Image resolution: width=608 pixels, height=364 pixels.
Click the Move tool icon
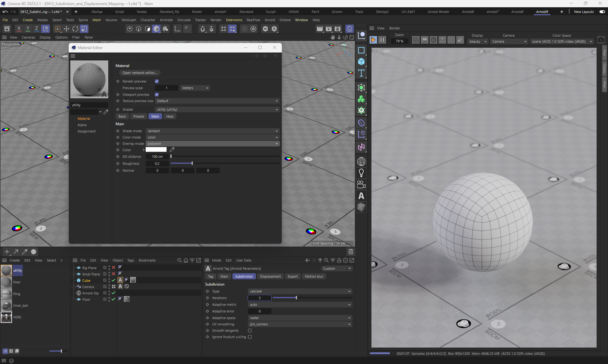click(x=66, y=29)
